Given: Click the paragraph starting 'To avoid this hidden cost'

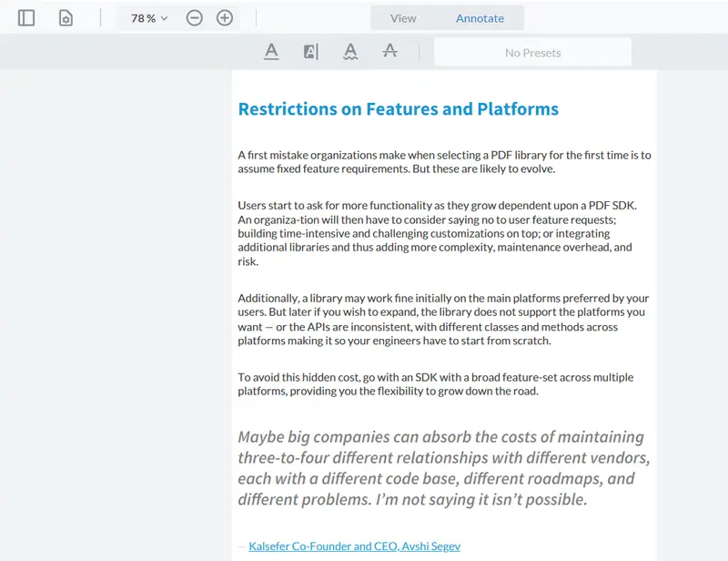Looking at the screenshot, I should [436, 384].
